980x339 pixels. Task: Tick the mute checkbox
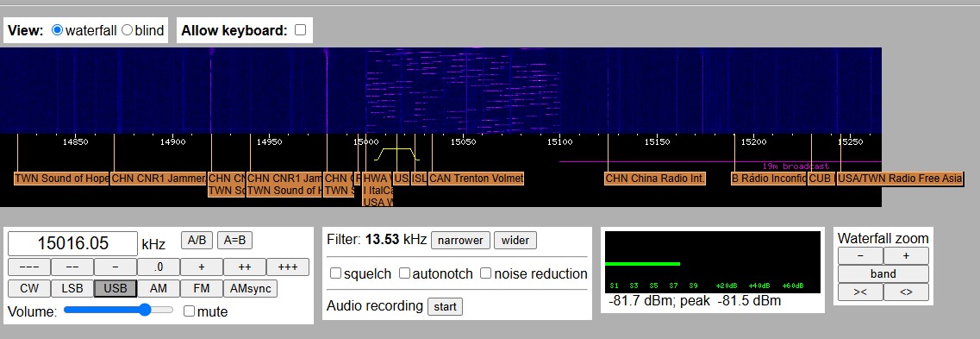tap(190, 311)
